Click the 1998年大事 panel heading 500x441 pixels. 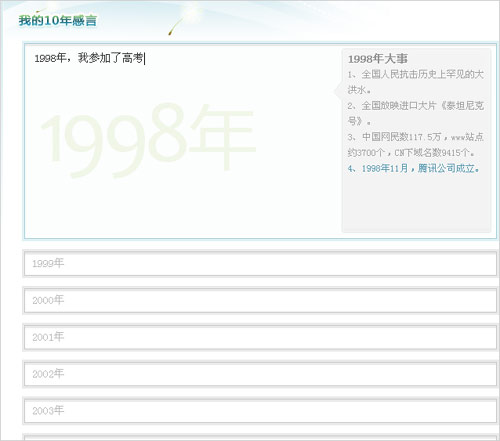coord(378,59)
